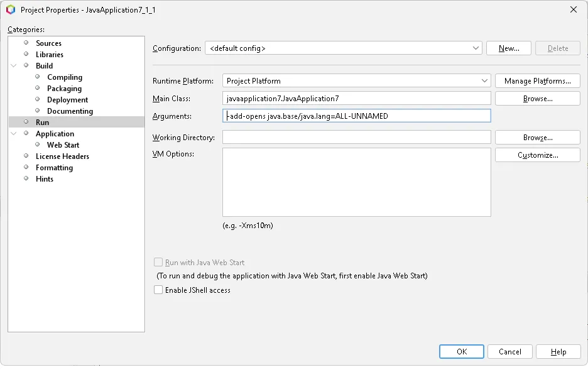Open the Packaging settings category

pos(64,89)
